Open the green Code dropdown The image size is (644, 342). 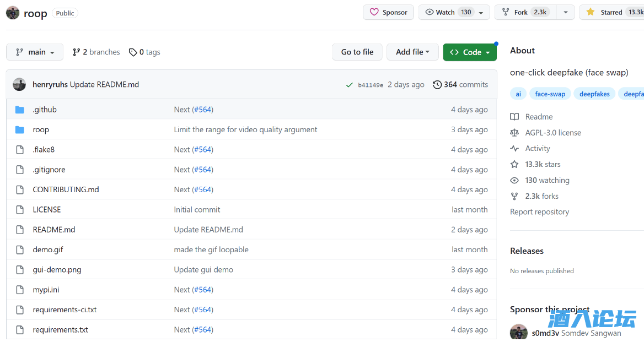pyautogui.click(x=470, y=52)
